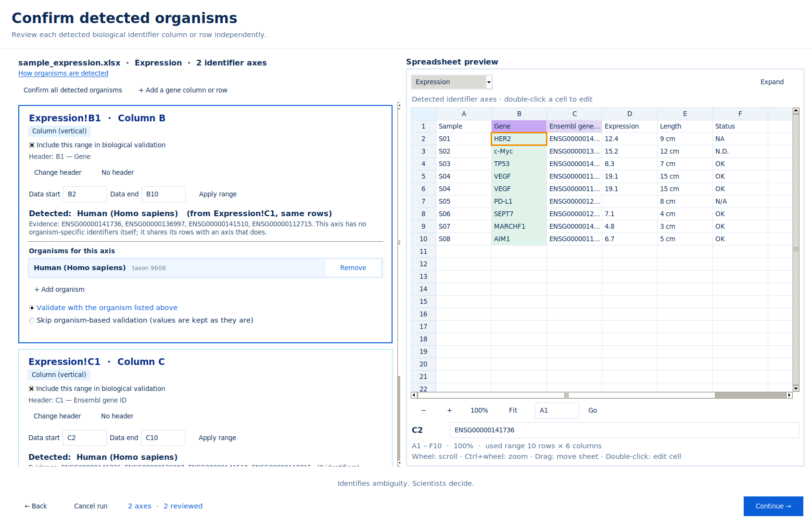The width and height of the screenshot is (812, 520).
Task: Click the cell address field showing A1
Action: click(557, 410)
